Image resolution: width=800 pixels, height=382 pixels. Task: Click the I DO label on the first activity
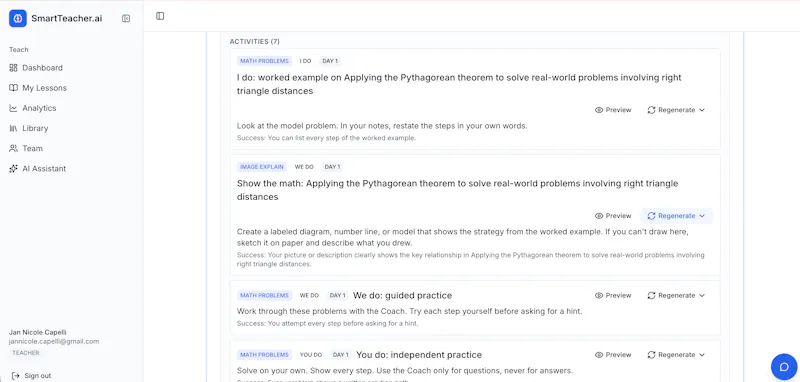(x=305, y=61)
